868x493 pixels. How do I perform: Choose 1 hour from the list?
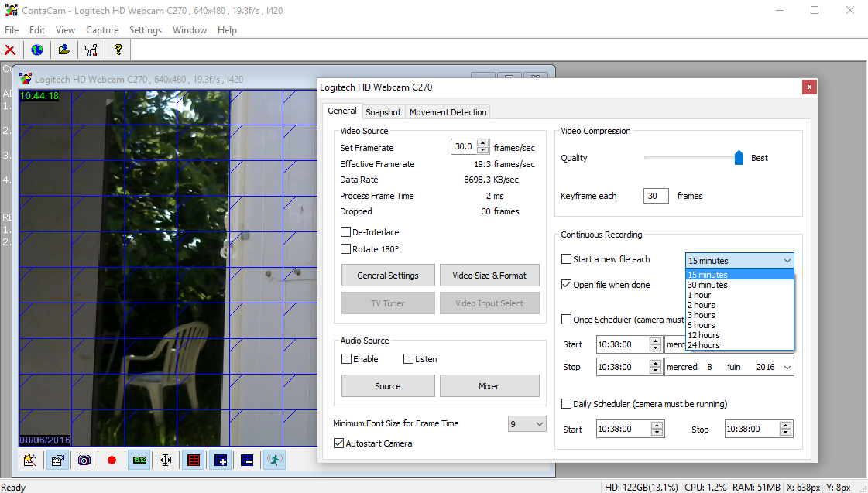click(739, 295)
